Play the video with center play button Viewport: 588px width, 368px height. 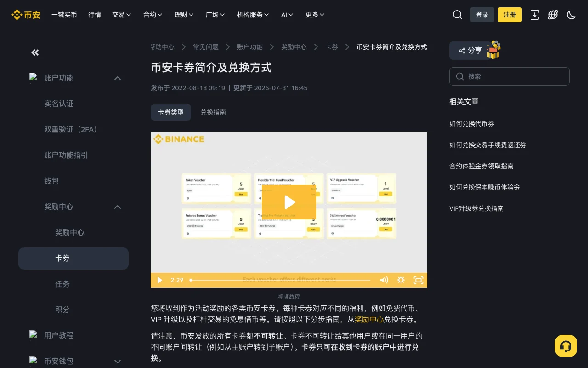point(289,202)
